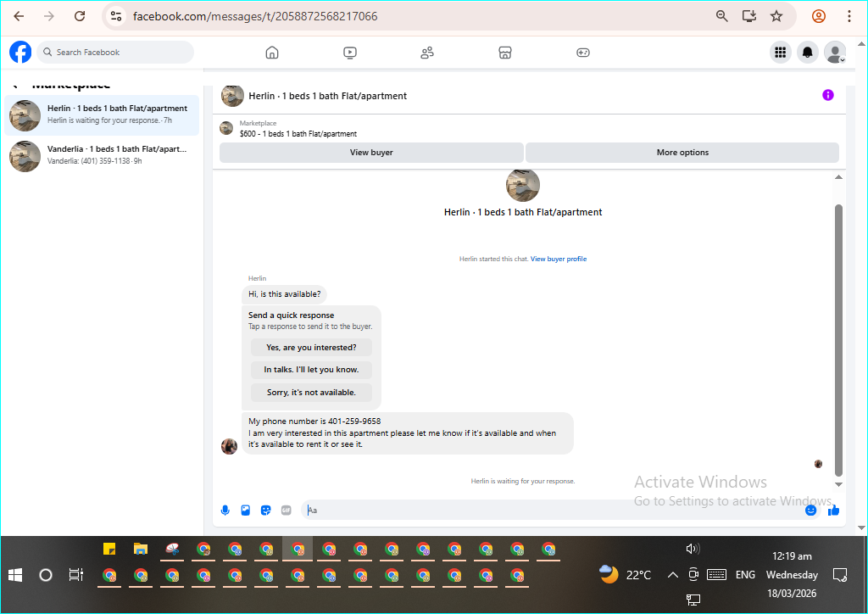Click the ENG language indicator
868x614 pixels.
point(745,575)
